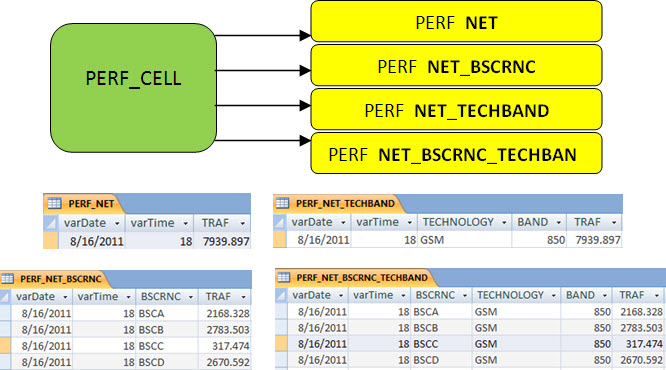Click the PERF_NET_BSCRNC table icon
This screenshot has width=666, height=370.
pos(7,279)
